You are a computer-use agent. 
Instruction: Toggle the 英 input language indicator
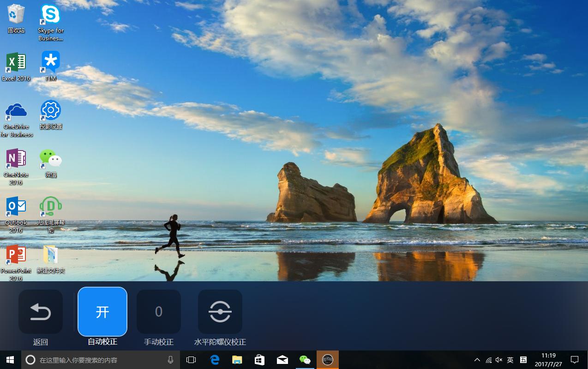[510, 360]
